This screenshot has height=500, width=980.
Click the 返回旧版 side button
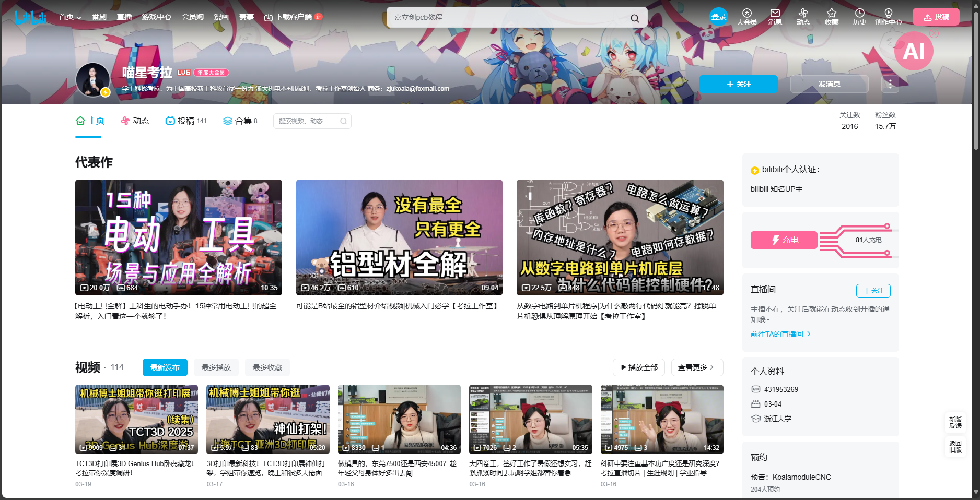point(955,446)
